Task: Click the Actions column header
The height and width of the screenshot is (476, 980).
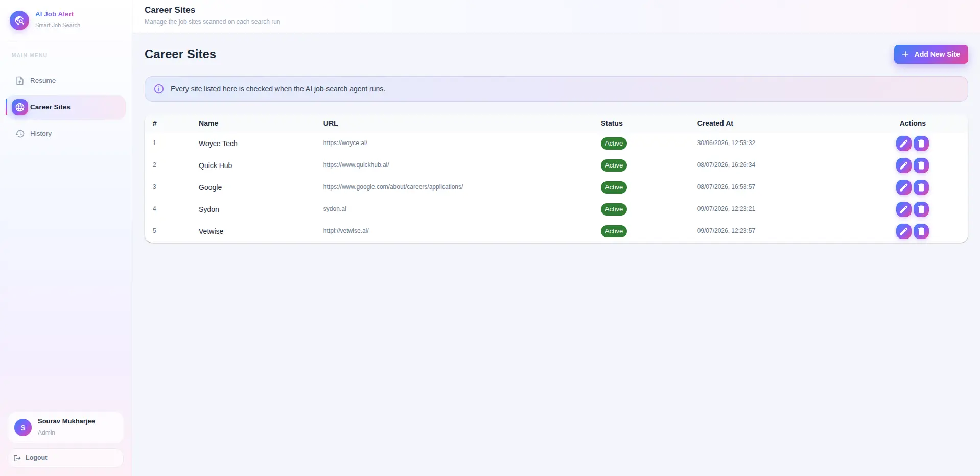Action: click(913, 123)
